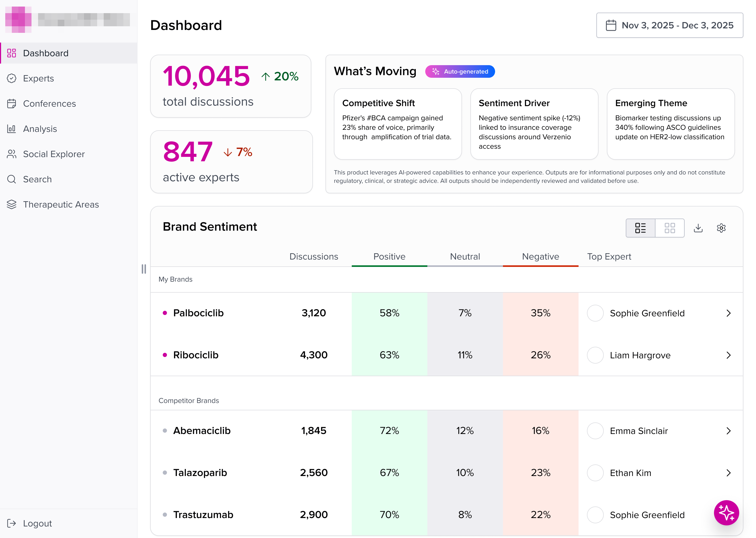This screenshot has height=538, width=756.
Task: Click the Trastuzumab brand name
Action: pyautogui.click(x=203, y=514)
